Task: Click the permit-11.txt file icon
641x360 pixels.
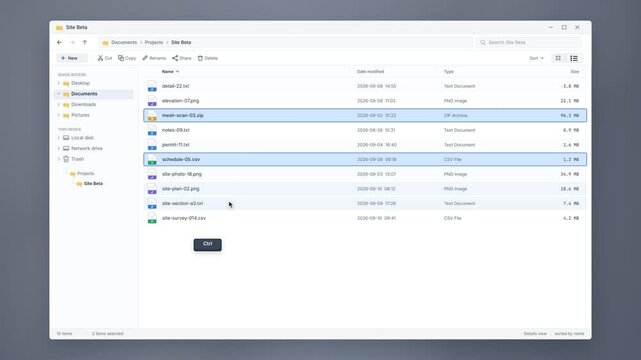Action: pyautogui.click(x=152, y=145)
